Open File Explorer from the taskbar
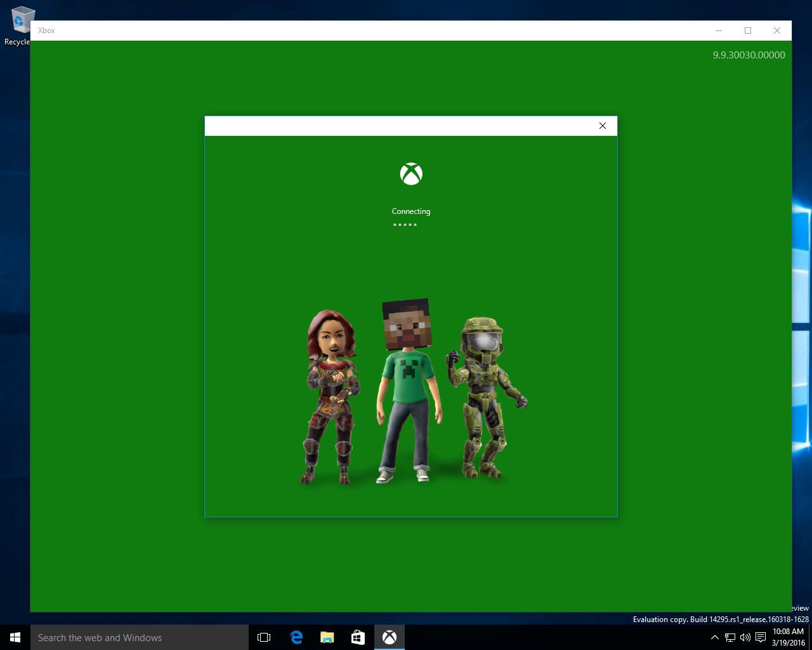The width and height of the screenshot is (812, 650). pos(327,637)
